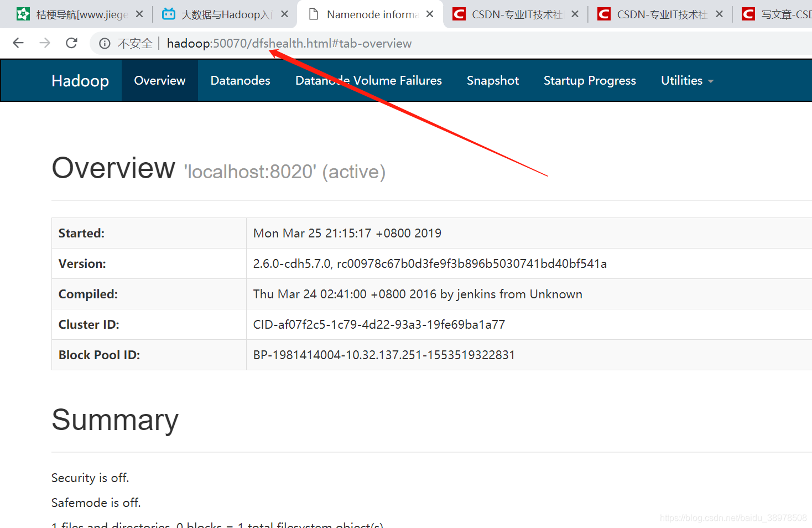Reload the page with the refresh icon
Image resolution: width=812 pixels, height=528 pixels.
click(71, 43)
